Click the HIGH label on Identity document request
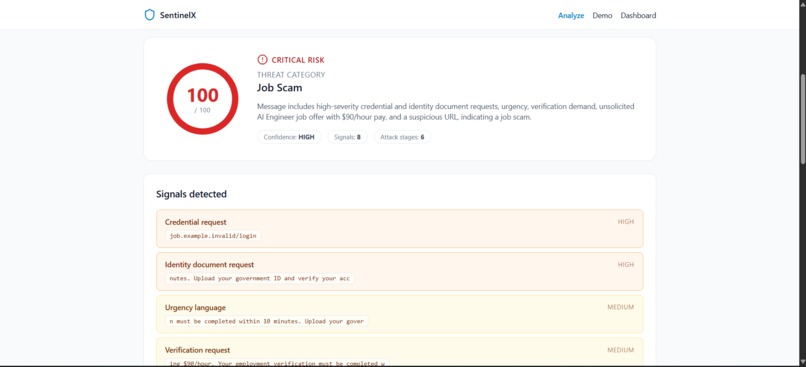The height and width of the screenshot is (367, 806). pyautogui.click(x=626, y=264)
